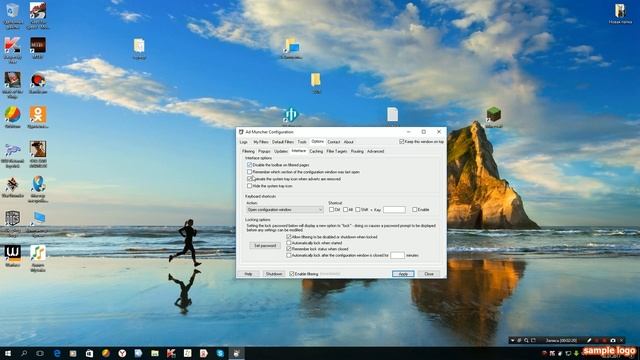Switch to the My Filters tab
The width and height of the screenshot is (640, 360).
point(261,142)
